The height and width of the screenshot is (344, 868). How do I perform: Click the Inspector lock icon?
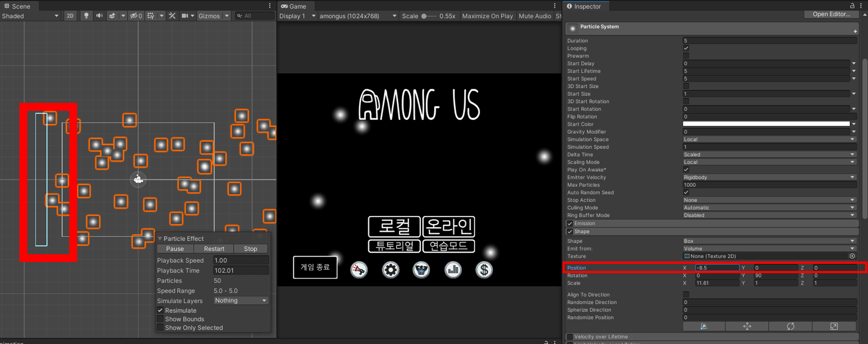852,6
